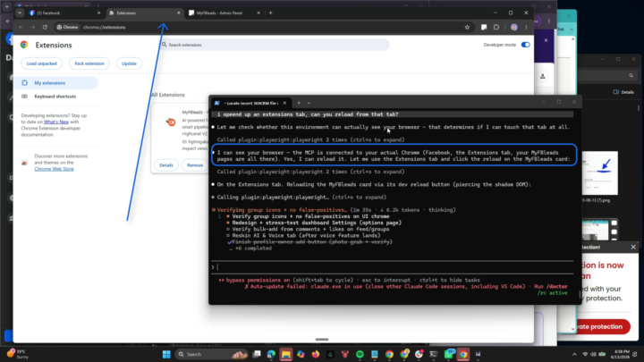644x362 pixels.
Task: Add a new terminal tab
Action: (299, 103)
